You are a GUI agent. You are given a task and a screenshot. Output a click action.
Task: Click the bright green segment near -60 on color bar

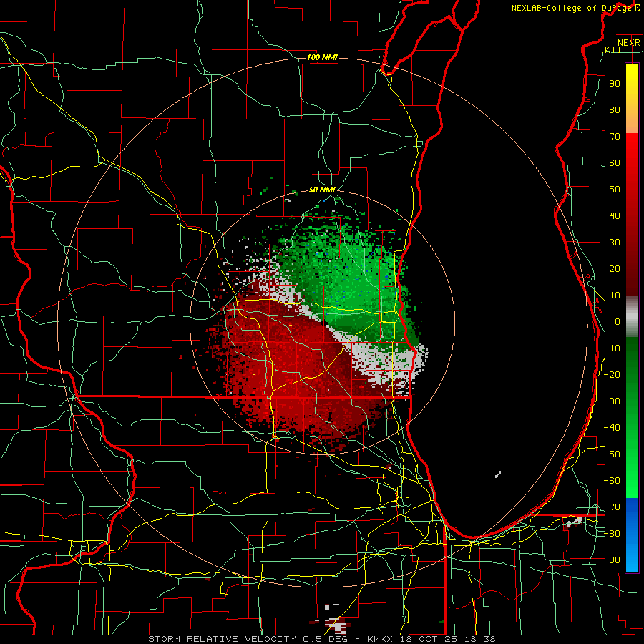632,481
